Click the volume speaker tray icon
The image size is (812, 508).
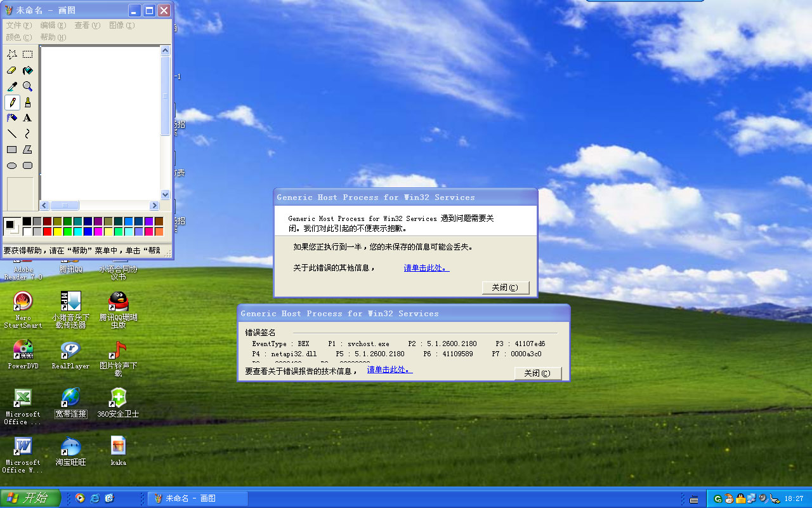pyautogui.click(x=763, y=499)
